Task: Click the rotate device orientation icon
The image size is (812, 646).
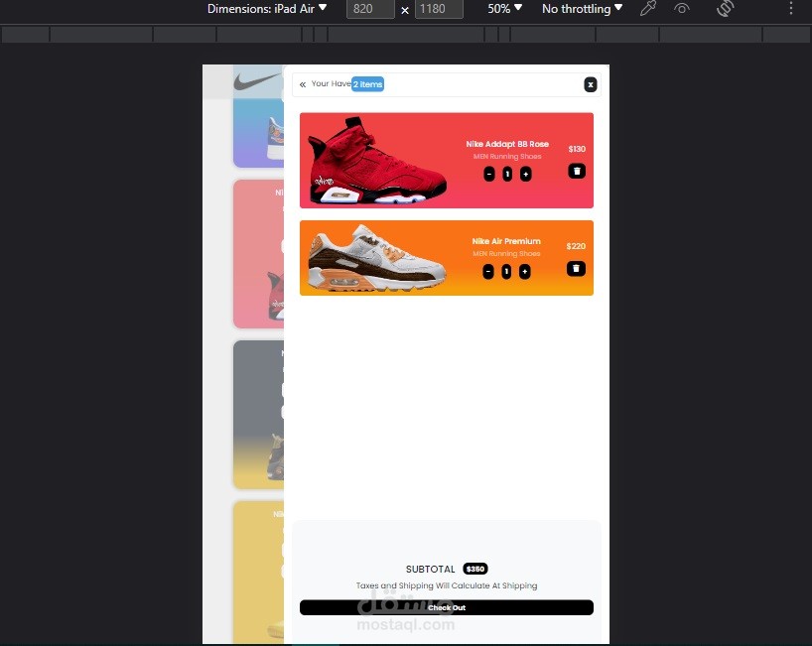Action: [x=726, y=8]
